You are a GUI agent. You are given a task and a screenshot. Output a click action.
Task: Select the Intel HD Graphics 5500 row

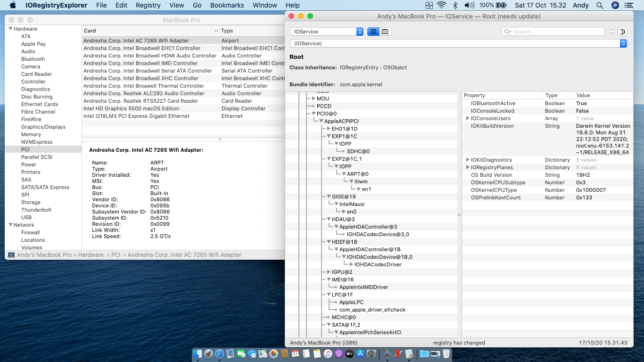click(x=183, y=108)
